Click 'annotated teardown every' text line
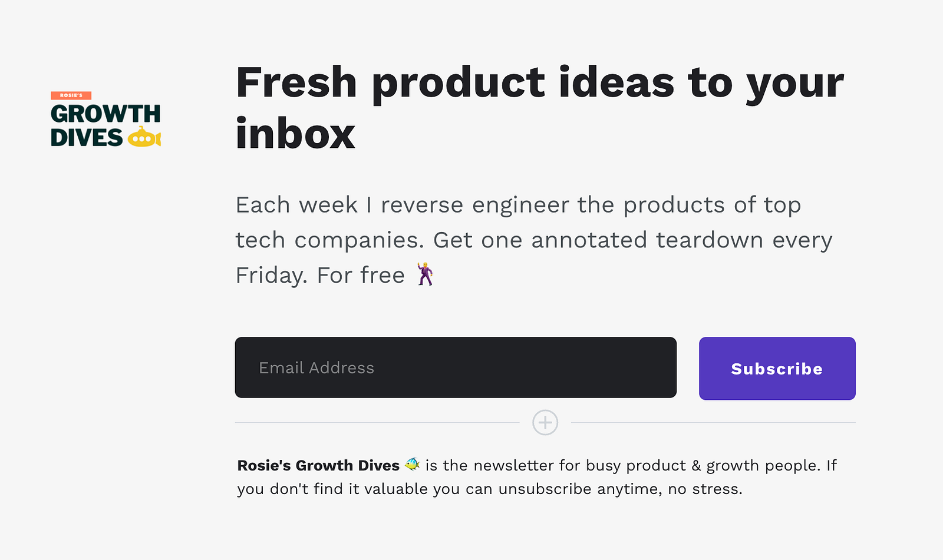This screenshot has width=943, height=560. pos(682,240)
